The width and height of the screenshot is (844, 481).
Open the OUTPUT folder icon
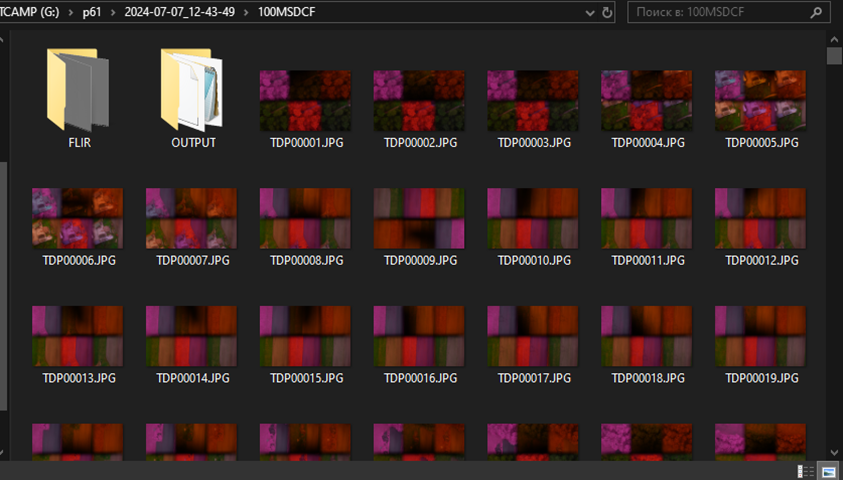192,90
